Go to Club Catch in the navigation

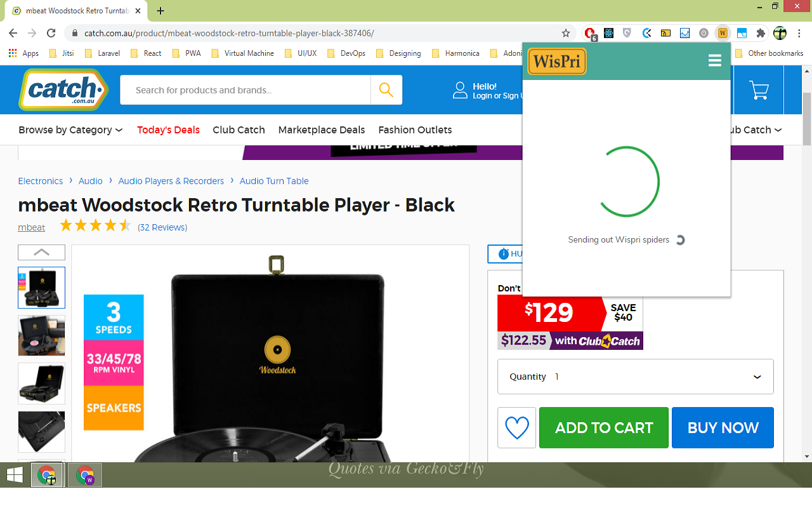(x=239, y=130)
